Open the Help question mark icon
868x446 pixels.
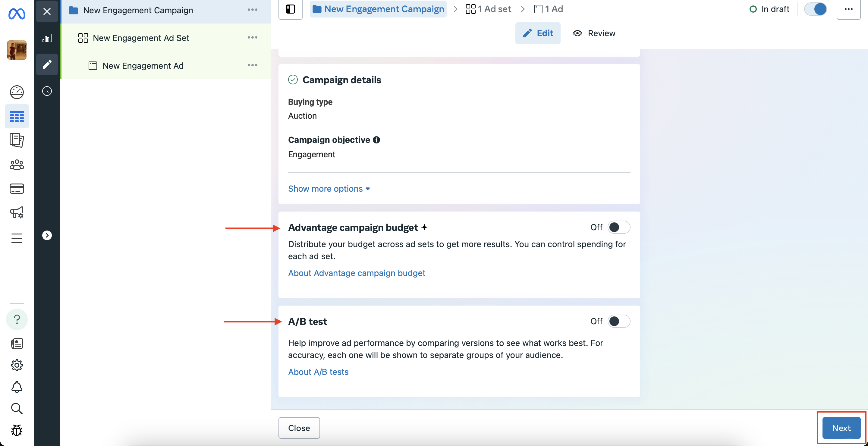[17, 319]
